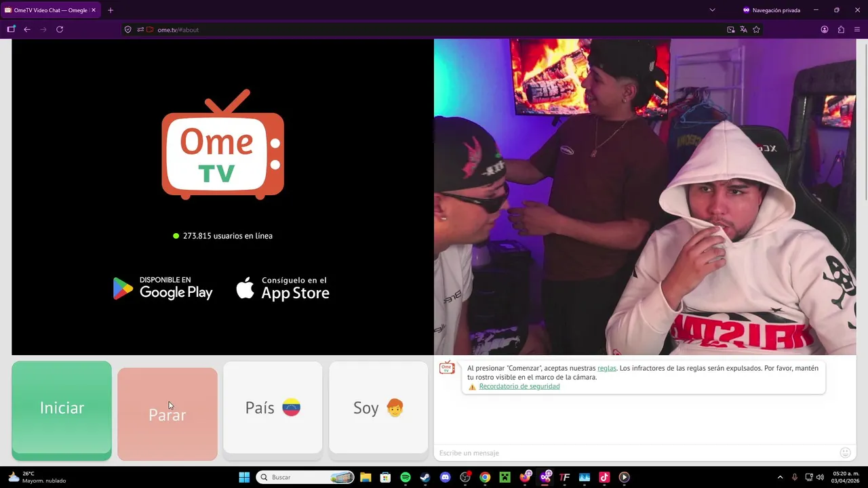This screenshot has height=488, width=868.
Task: Open Minecraft from the taskbar
Action: pos(505,477)
